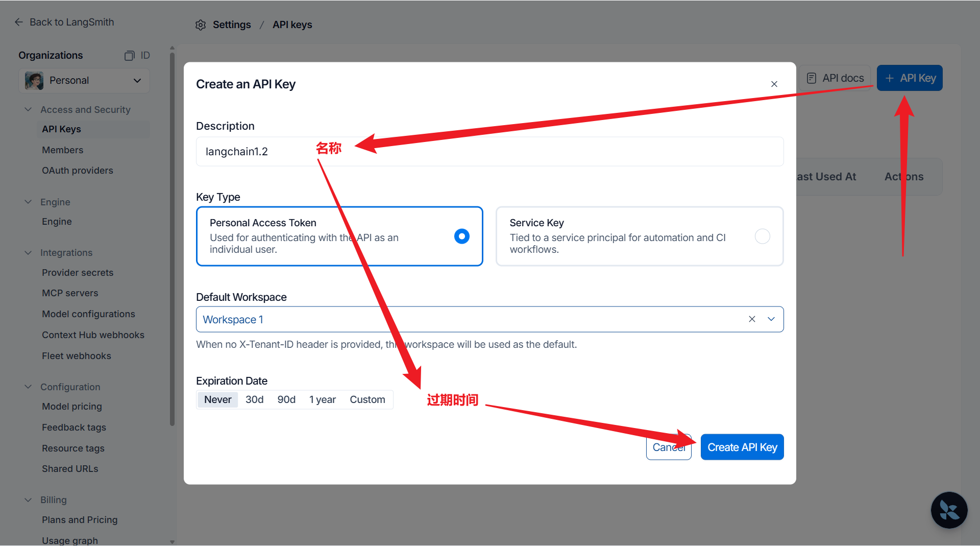Open Shared URLs in sidebar
The image size is (980, 546).
70,469
